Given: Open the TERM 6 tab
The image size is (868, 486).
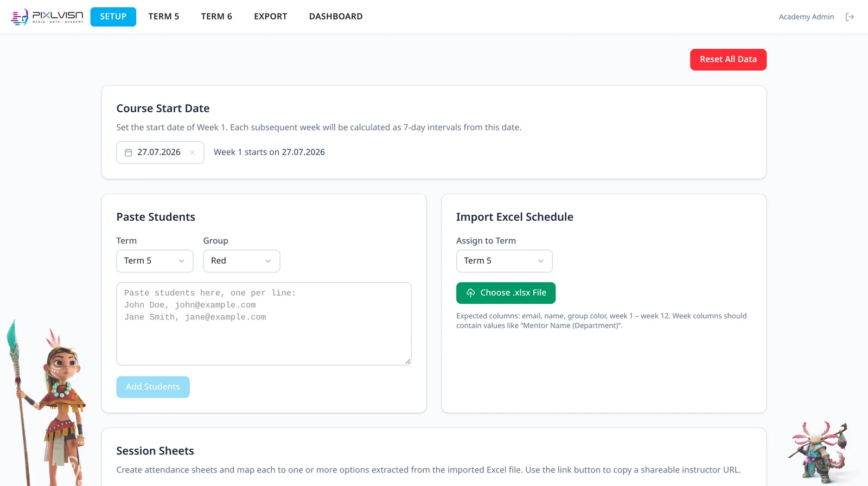Looking at the screenshot, I should point(216,17).
